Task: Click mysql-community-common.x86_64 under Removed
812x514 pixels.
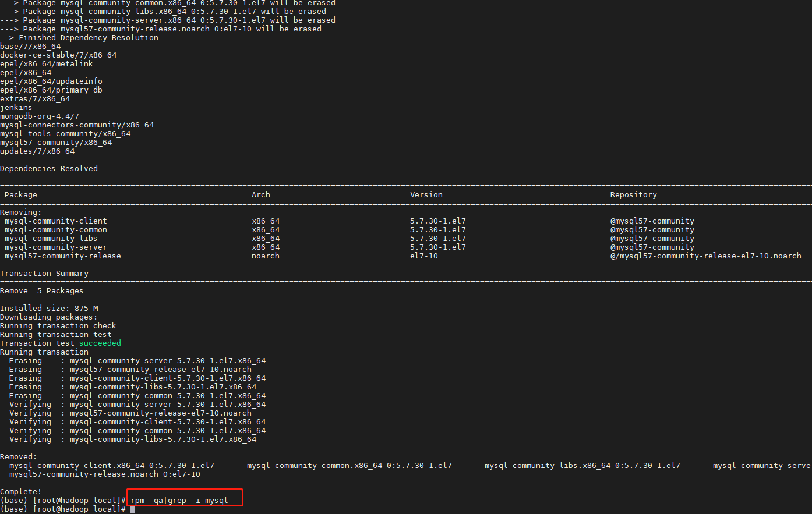Action: [349, 465]
